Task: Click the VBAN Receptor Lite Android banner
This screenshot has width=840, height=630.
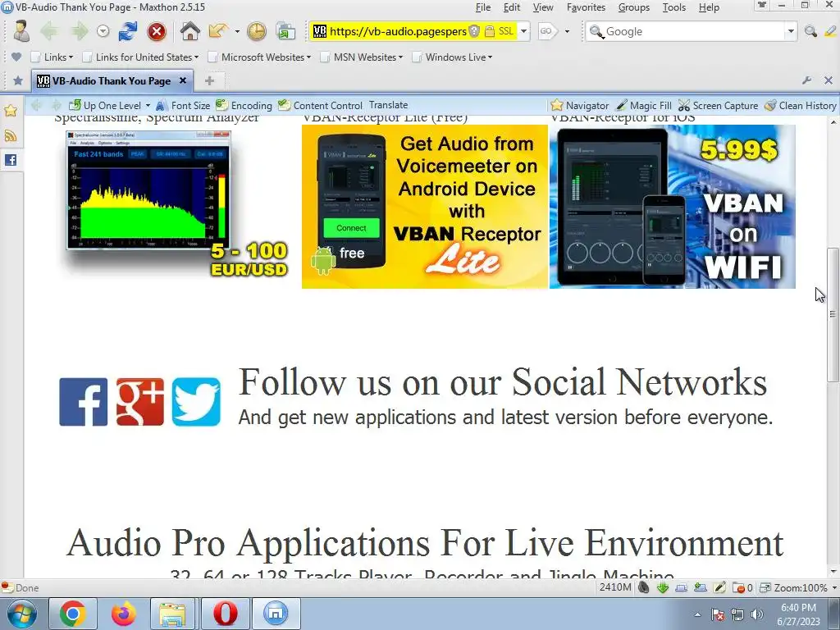Action: [425, 207]
